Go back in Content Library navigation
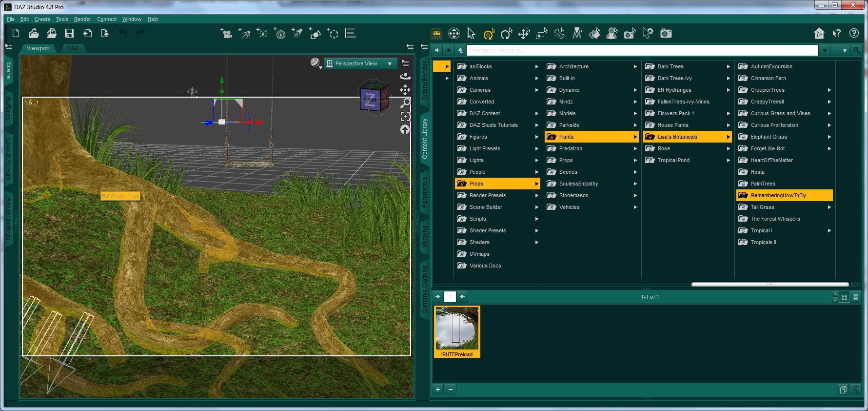This screenshot has width=868, height=411. coord(437,50)
